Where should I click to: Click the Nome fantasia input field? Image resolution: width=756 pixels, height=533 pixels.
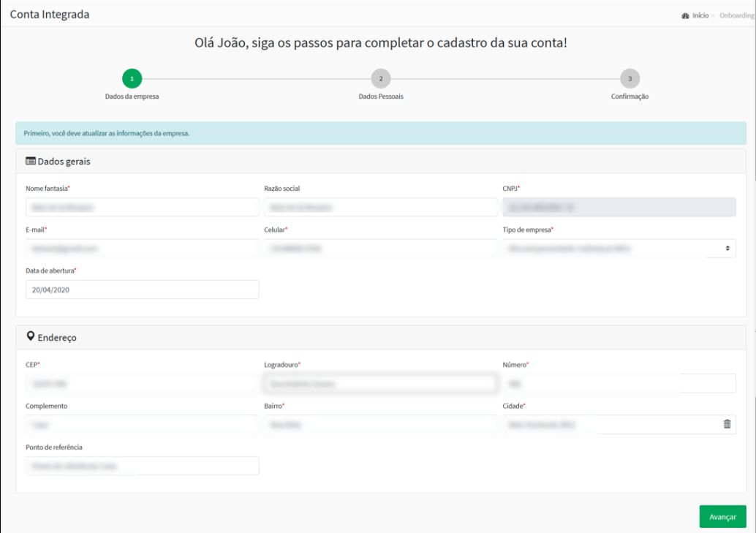pyautogui.click(x=142, y=208)
